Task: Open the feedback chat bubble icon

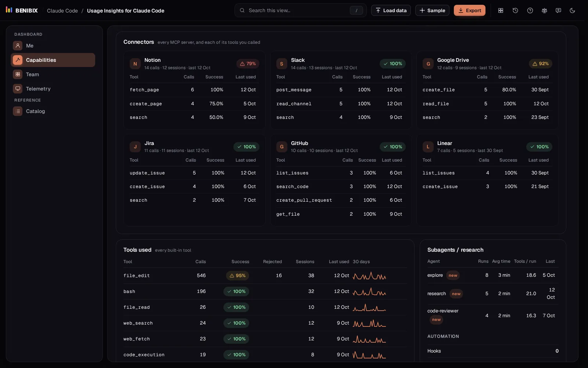Action: coord(558,10)
